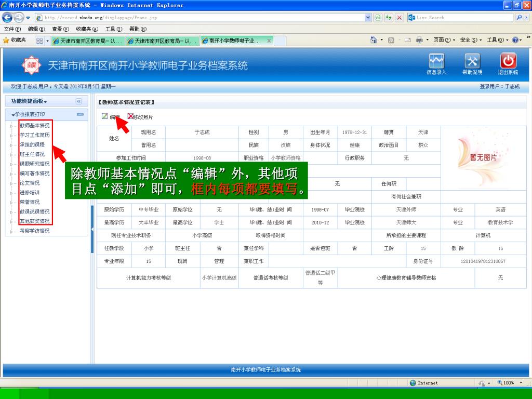Click the 教育技术学 major cell
The width and height of the screenshot is (532, 399).
coord(500,222)
